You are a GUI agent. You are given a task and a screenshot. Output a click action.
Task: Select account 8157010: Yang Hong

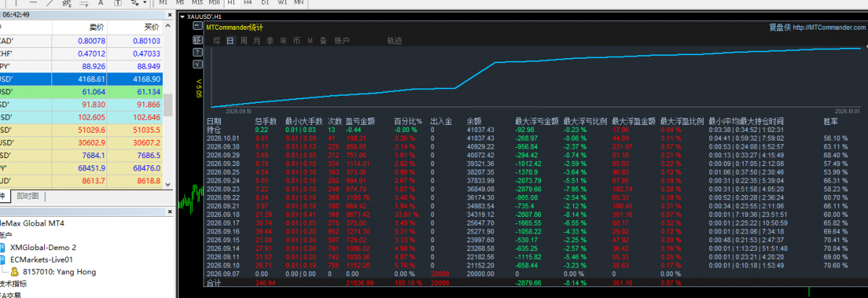(x=59, y=272)
